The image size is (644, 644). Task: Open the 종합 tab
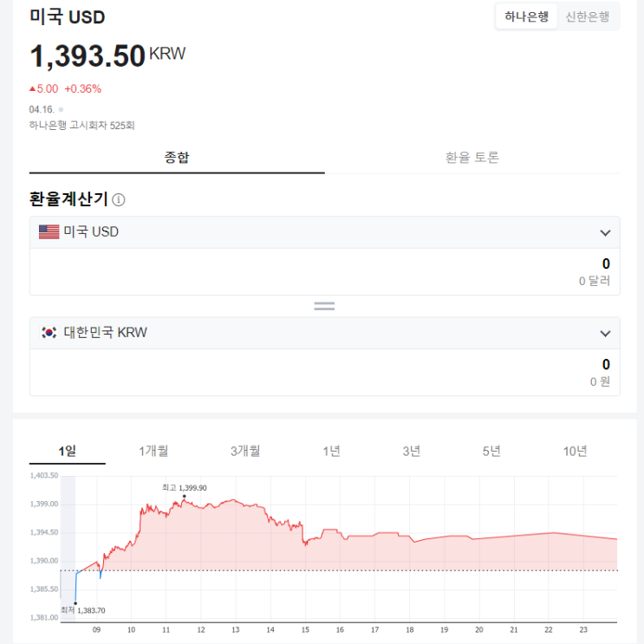point(177,157)
